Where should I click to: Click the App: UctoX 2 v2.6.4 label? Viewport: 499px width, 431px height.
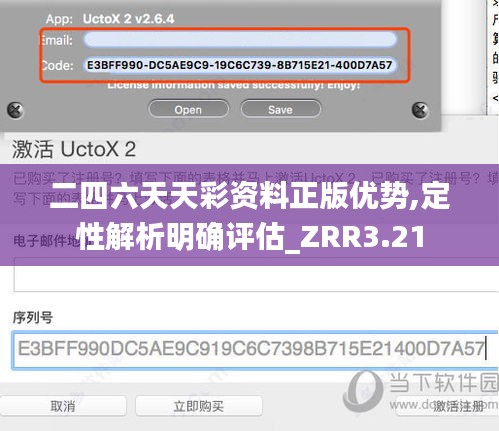(110, 19)
